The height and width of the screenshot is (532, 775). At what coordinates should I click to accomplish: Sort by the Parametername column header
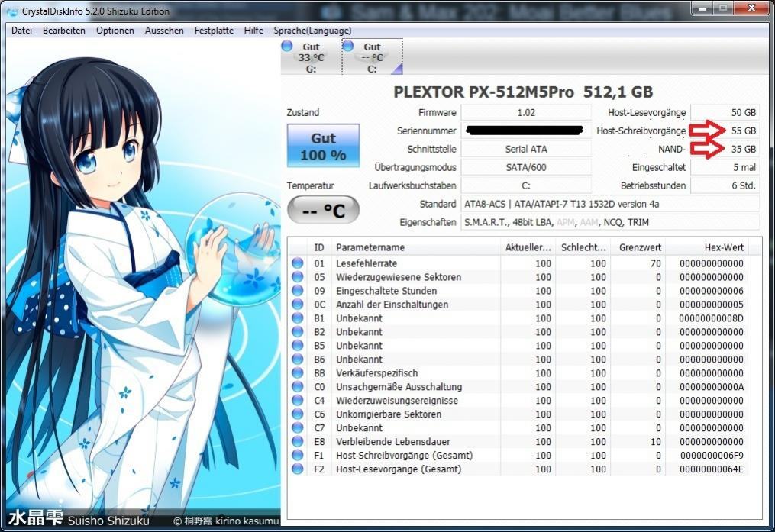[415, 247]
